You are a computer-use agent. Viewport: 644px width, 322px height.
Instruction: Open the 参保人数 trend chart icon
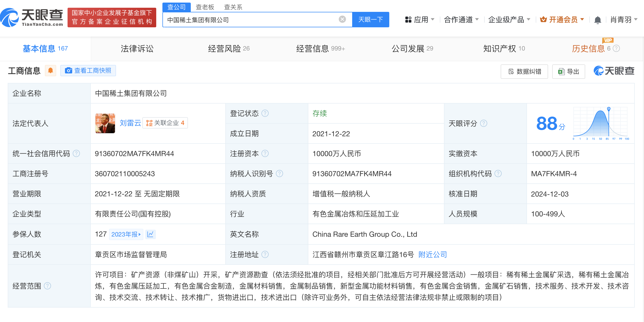[x=150, y=234]
